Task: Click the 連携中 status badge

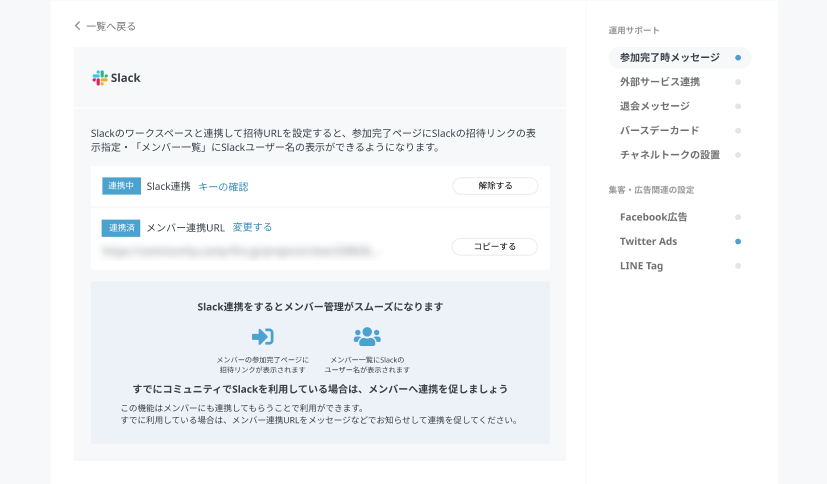Action: (121, 186)
